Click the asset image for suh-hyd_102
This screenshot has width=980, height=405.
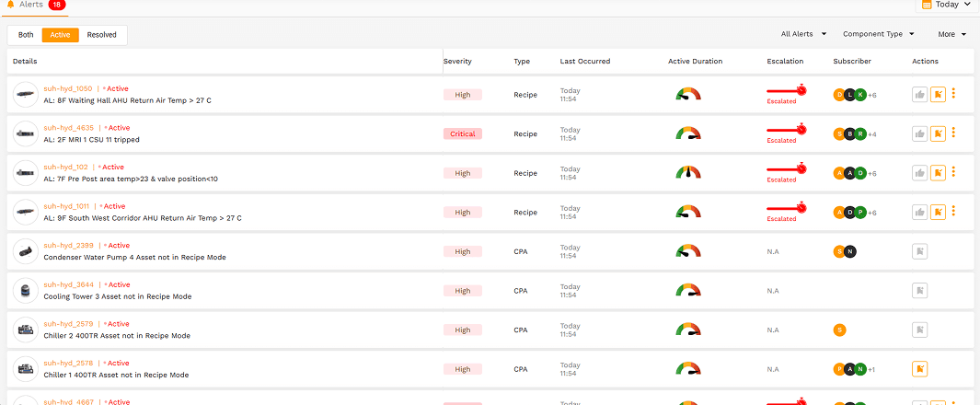tap(26, 173)
